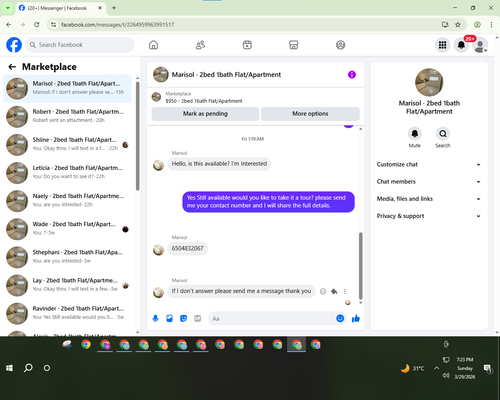Open Shiine conversation in list
Viewport: 500px width, 400px height.
point(67,145)
